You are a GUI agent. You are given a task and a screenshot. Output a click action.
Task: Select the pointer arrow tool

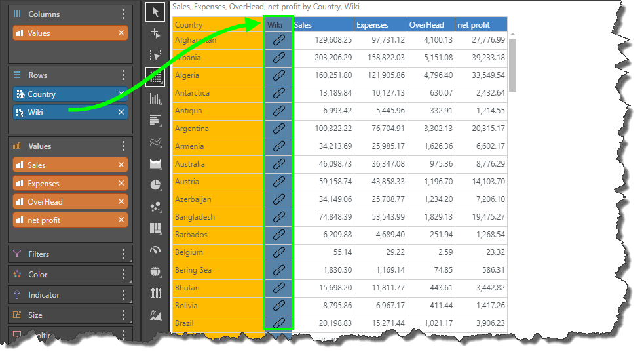click(155, 12)
